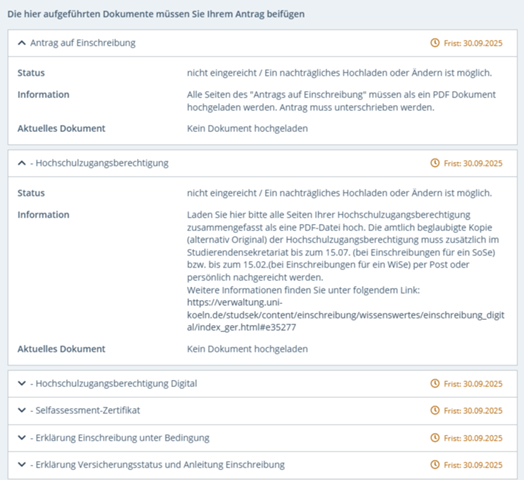This screenshot has height=480, width=524.
Task: Click 'Information' label under Hochschulzugangsberechtigung
Action: pyautogui.click(x=43, y=215)
